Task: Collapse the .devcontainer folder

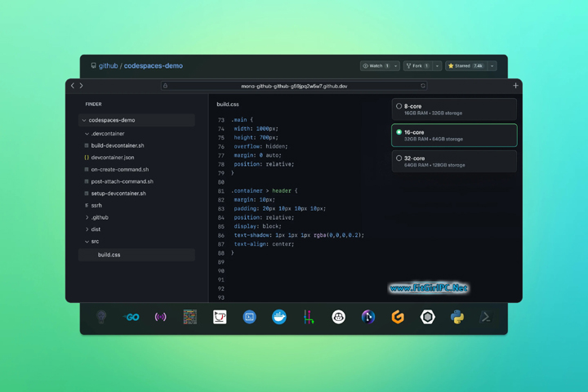Action: 87,134
